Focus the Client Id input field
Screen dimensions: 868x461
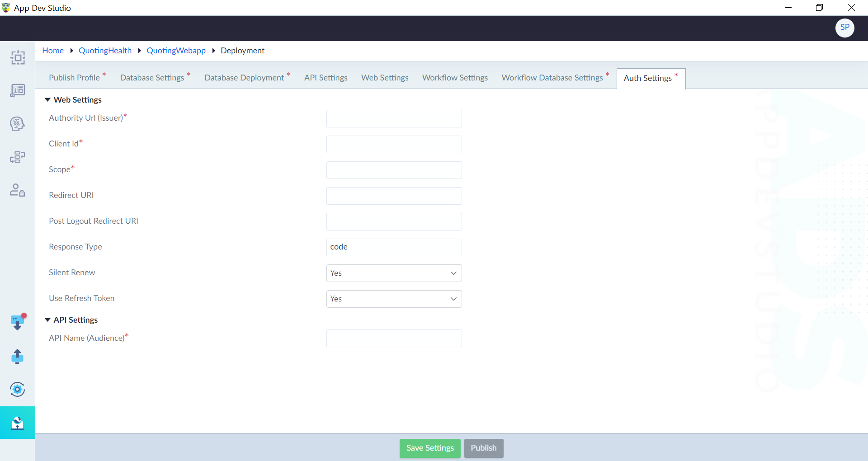click(x=394, y=144)
